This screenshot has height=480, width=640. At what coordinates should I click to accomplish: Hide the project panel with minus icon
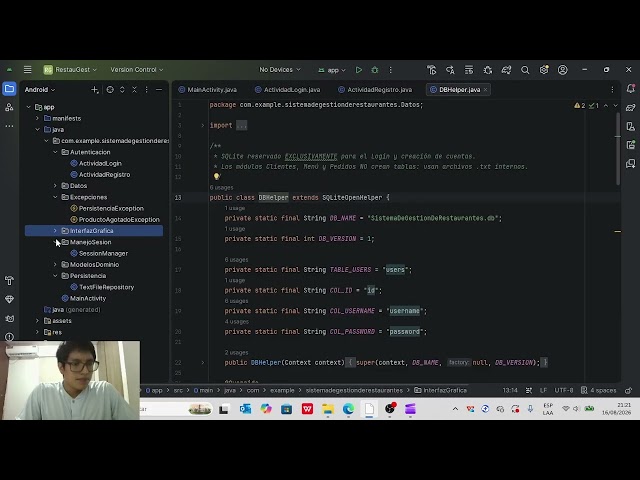159,89
